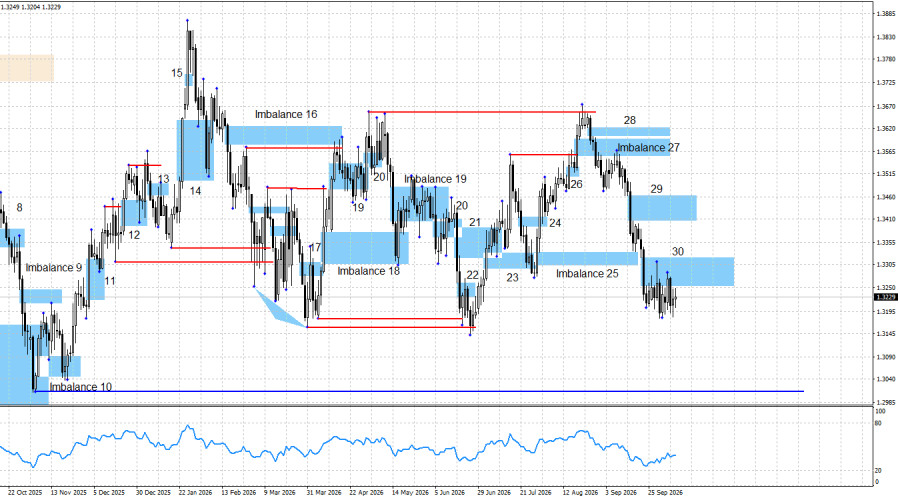Click the blue rectangle next to label 30

point(688,272)
